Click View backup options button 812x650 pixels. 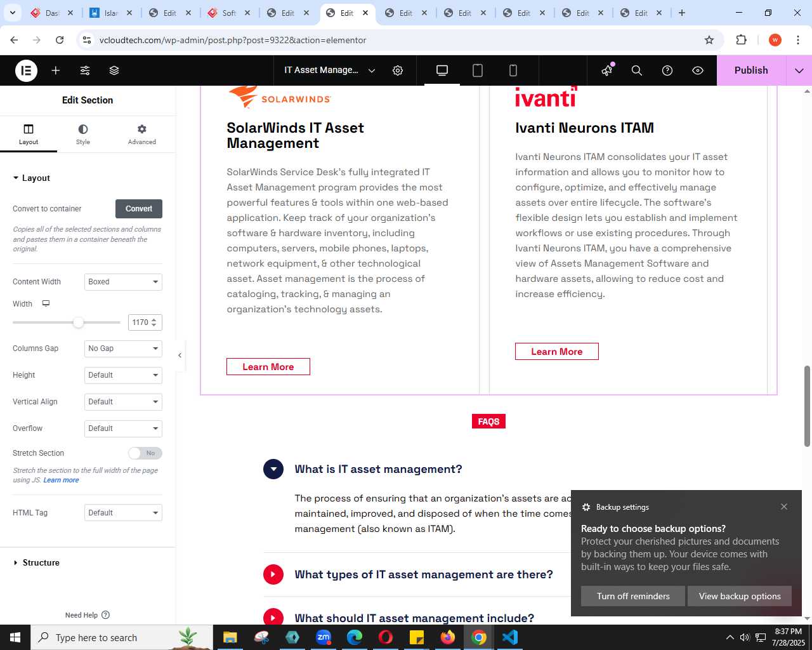[x=740, y=596]
